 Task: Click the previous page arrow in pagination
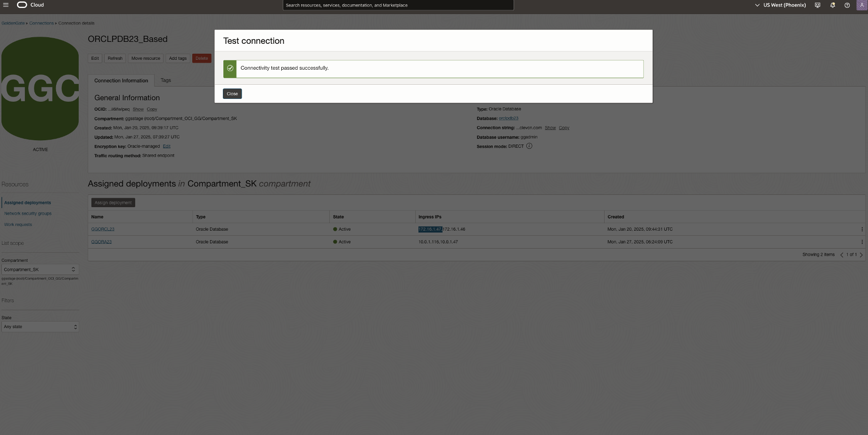point(842,255)
